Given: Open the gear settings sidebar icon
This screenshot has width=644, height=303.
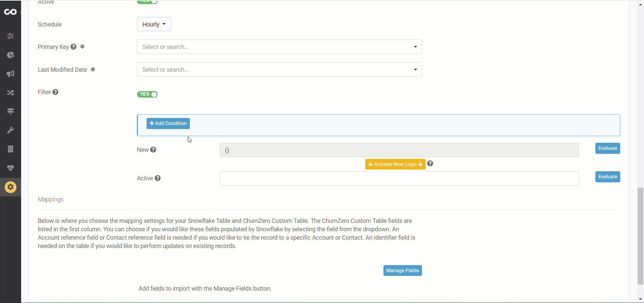Looking at the screenshot, I should [x=10, y=187].
